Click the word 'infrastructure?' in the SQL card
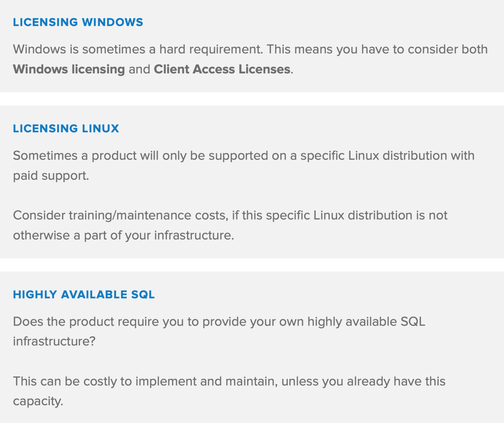Screen dimensions: 504x423 [x=54, y=341]
